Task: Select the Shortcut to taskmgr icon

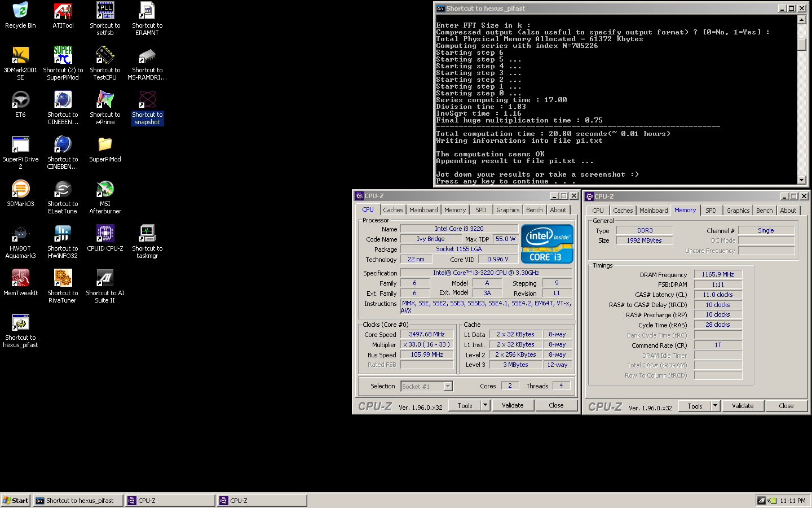Action: coord(147,242)
